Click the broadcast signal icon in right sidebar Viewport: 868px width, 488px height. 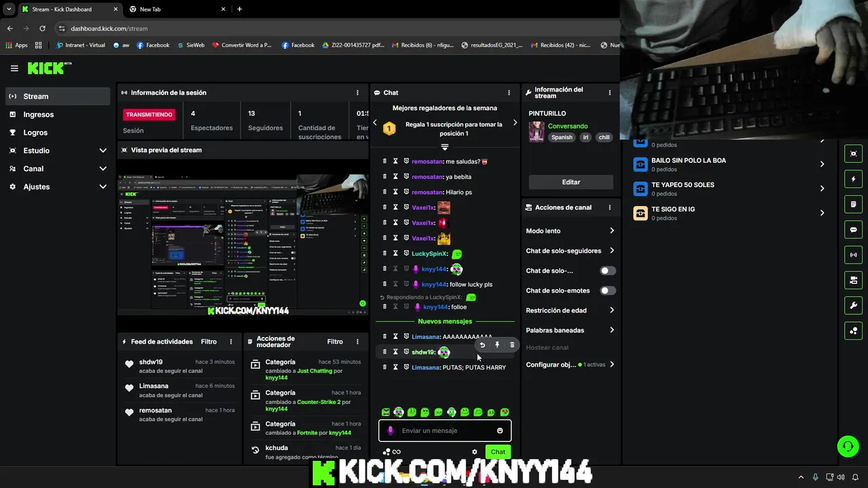[853, 255]
